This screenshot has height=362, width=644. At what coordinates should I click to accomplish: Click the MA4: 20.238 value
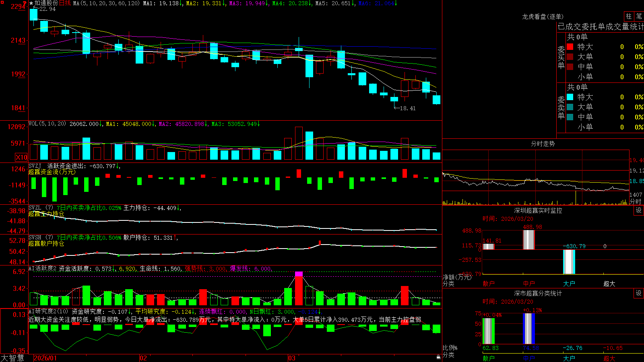(x=292, y=3)
